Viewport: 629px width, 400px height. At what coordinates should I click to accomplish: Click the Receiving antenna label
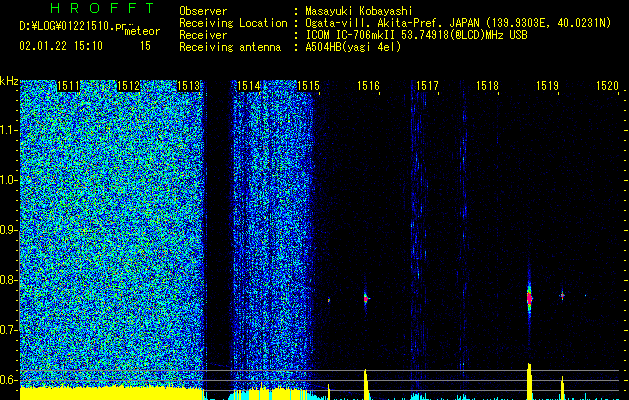pos(230,47)
